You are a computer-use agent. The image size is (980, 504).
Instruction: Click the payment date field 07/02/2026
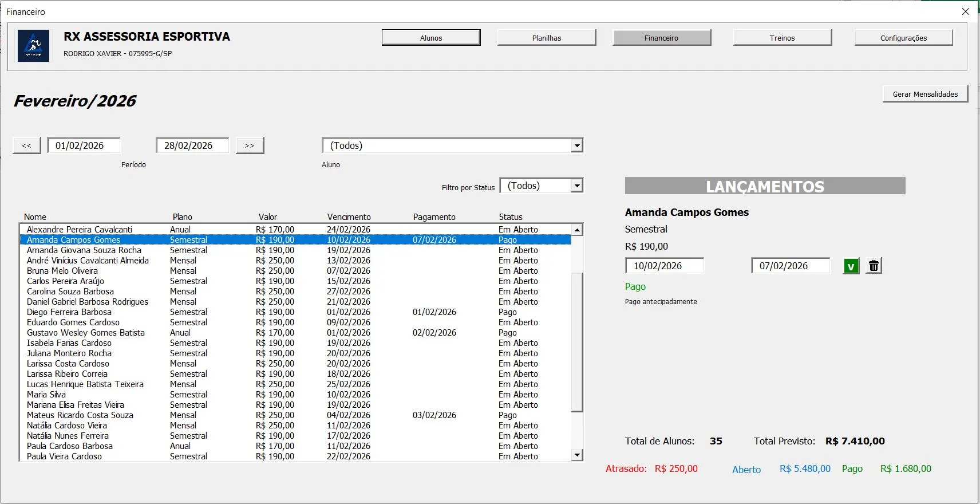click(x=790, y=266)
